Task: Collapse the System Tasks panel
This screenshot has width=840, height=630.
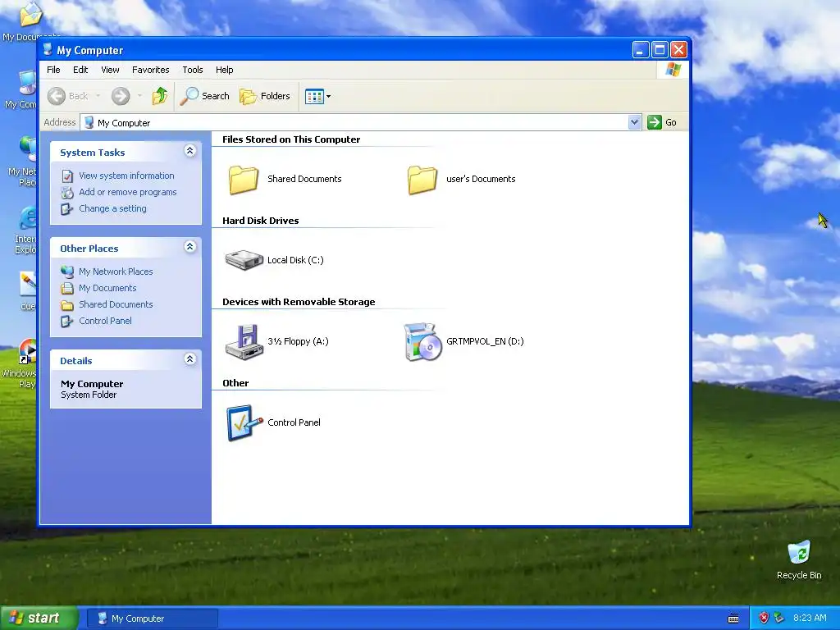Action: (189, 151)
